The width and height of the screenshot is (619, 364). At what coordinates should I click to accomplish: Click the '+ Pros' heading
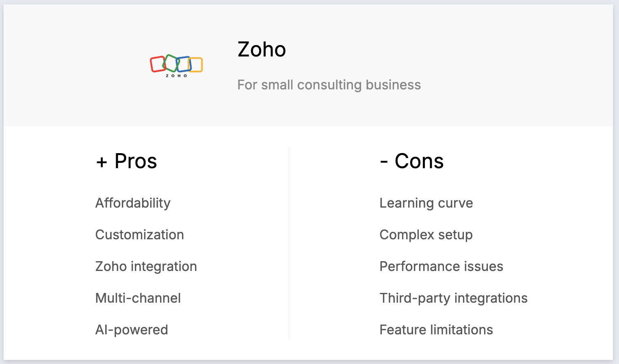click(x=126, y=161)
